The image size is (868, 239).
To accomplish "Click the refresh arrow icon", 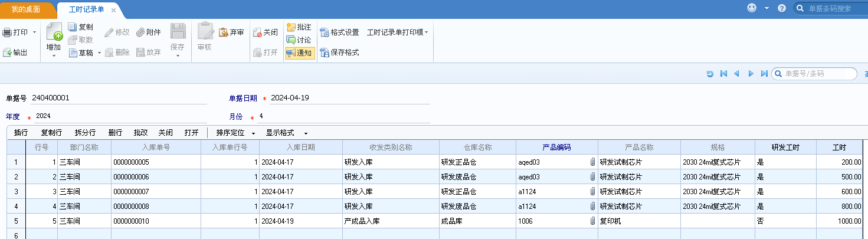I will tap(710, 74).
